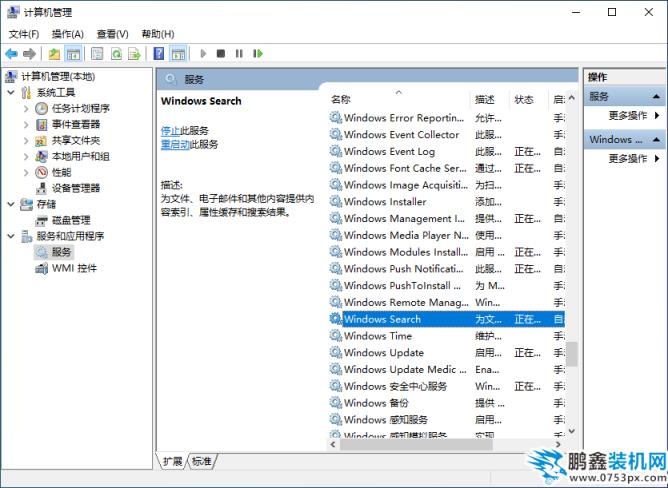668x488 pixels.
Task: Click the Export list toolbar icon
Action: tap(135, 54)
